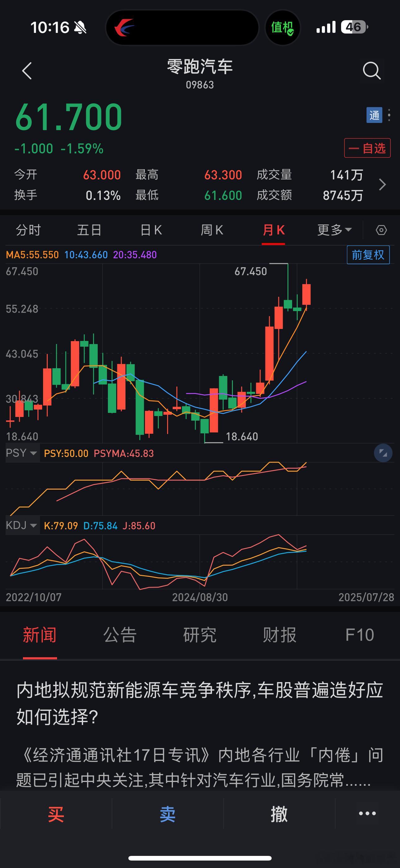Tap the MA5:55.550 indicator label
Image resolution: width=400 pixels, height=868 pixels.
click(32, 255)
